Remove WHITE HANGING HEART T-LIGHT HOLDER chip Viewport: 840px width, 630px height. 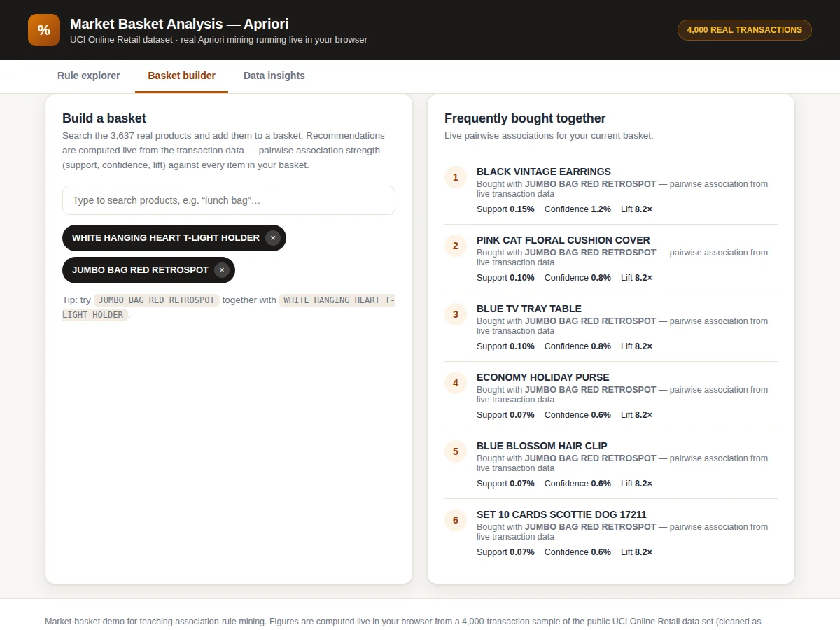(x=273, y=238)
